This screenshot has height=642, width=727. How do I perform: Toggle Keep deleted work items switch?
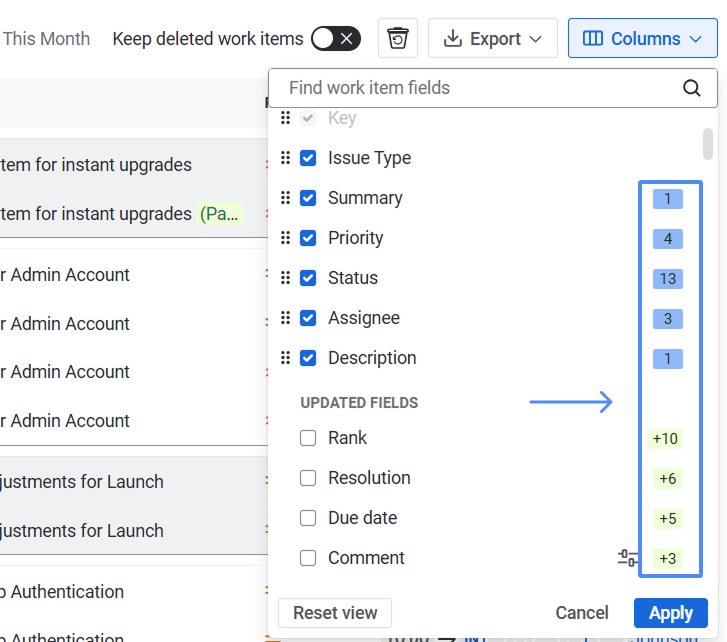point(335,39)
